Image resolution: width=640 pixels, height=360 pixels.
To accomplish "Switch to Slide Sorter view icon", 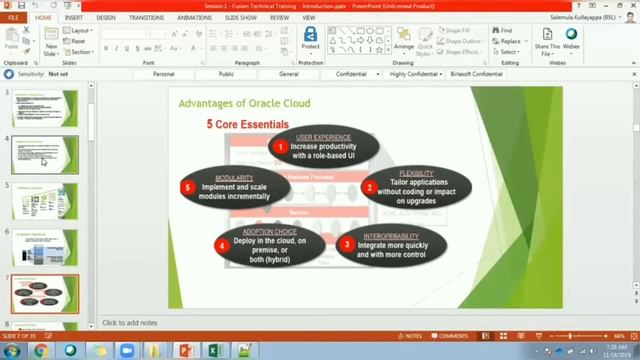I will pyautogui.click(x=503, y=336).
